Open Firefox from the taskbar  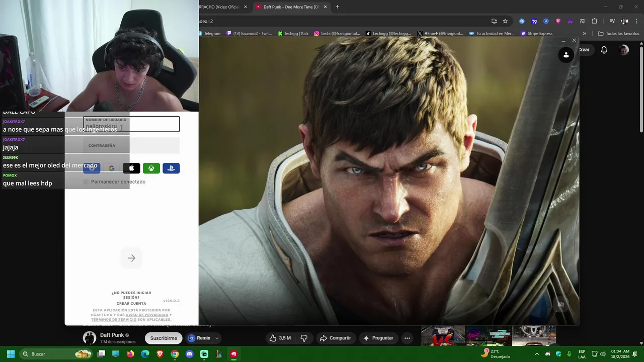(130, 354)
